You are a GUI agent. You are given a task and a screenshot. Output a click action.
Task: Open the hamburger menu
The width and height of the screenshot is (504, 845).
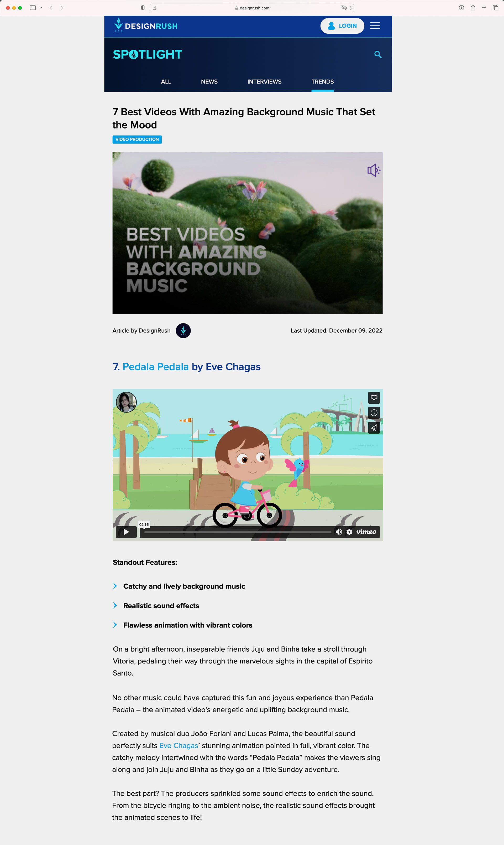click(375, 26)
